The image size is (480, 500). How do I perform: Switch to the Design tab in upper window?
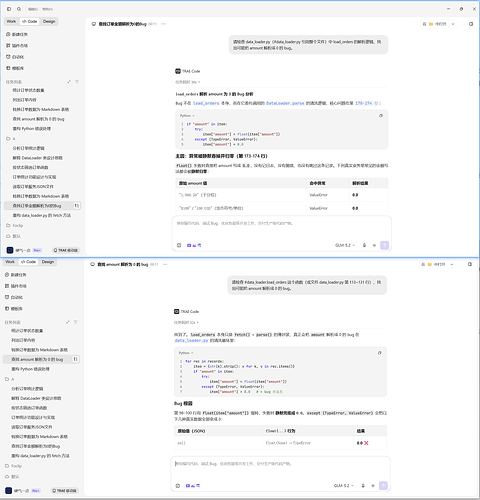point(49,21)
